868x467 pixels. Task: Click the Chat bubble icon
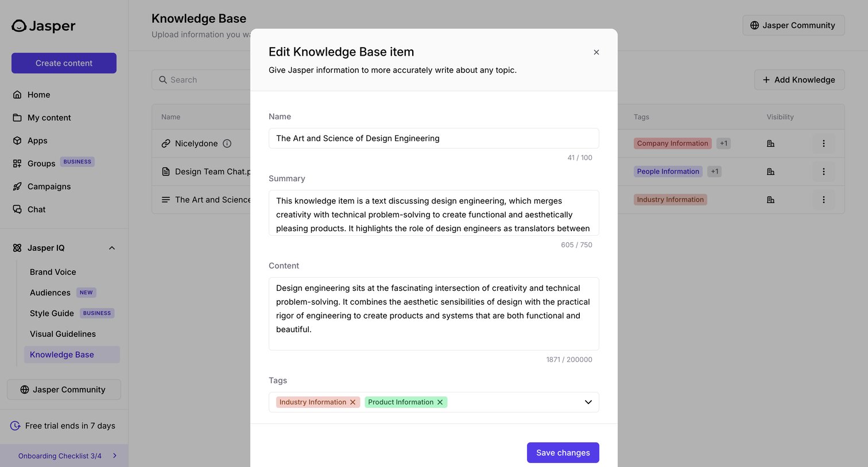click(17, 209)
